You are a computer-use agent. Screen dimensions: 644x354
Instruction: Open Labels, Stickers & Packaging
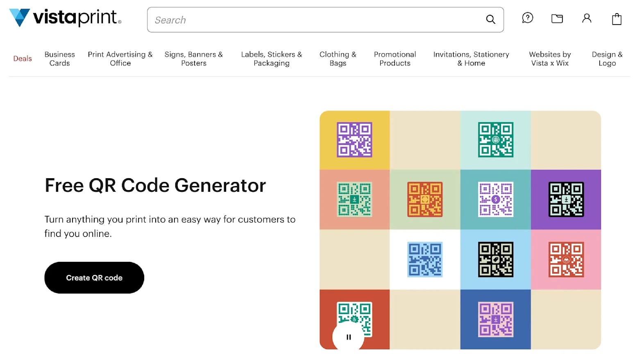[272, 58]
